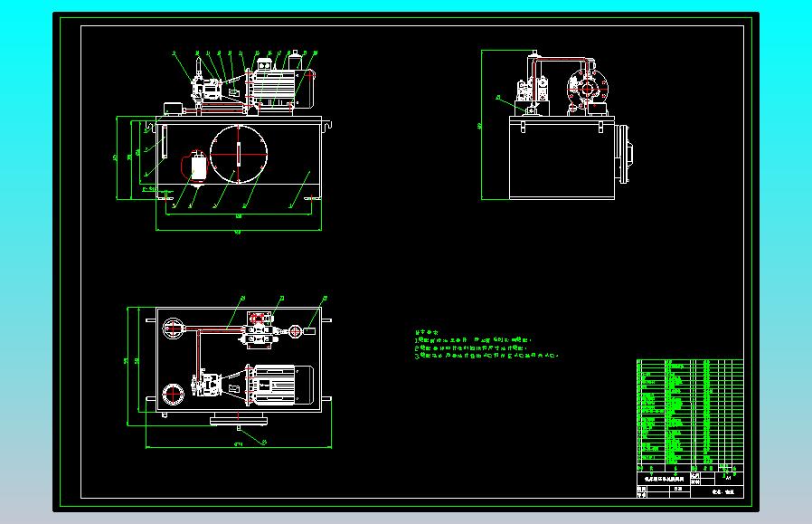
Task: Select the large circular cover on the tank front
Action: coord(239,154)
